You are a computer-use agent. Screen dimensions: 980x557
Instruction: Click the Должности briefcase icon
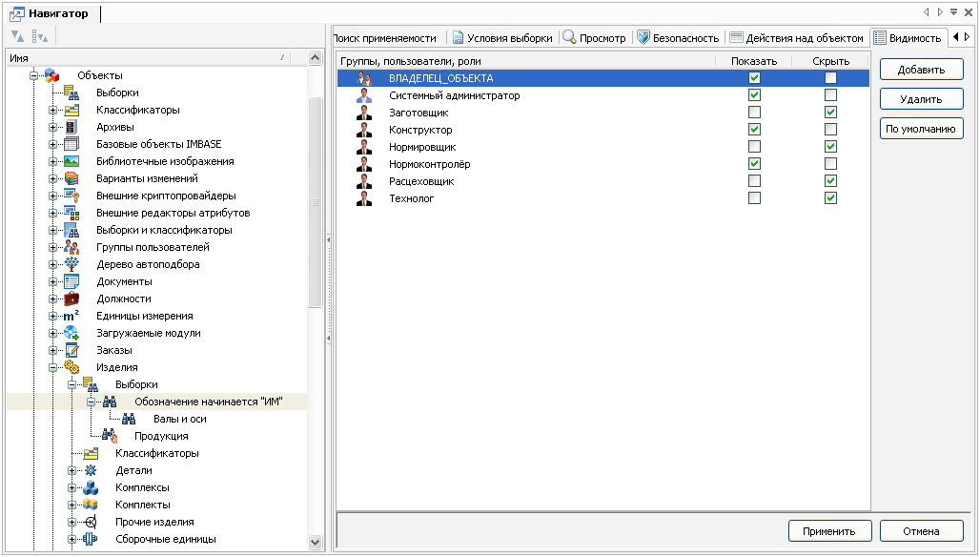click(71, 299)
